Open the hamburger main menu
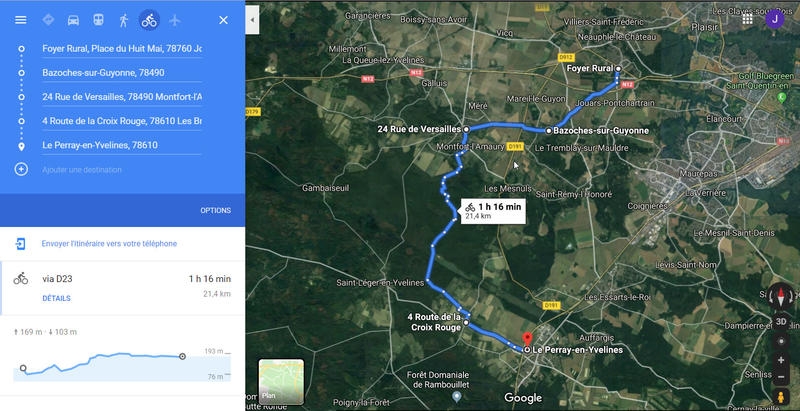800x411 pixels. pyautogui.click(x=20, y=20)
